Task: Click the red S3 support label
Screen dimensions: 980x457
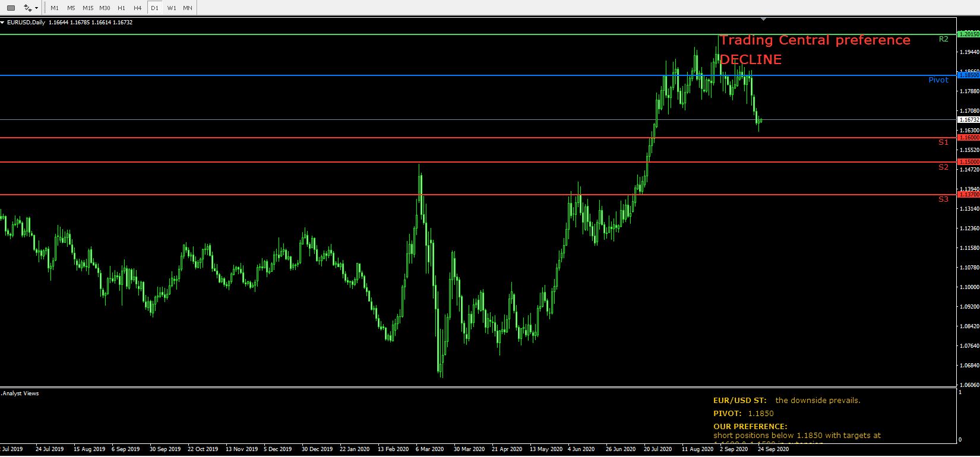Action: 943,199
